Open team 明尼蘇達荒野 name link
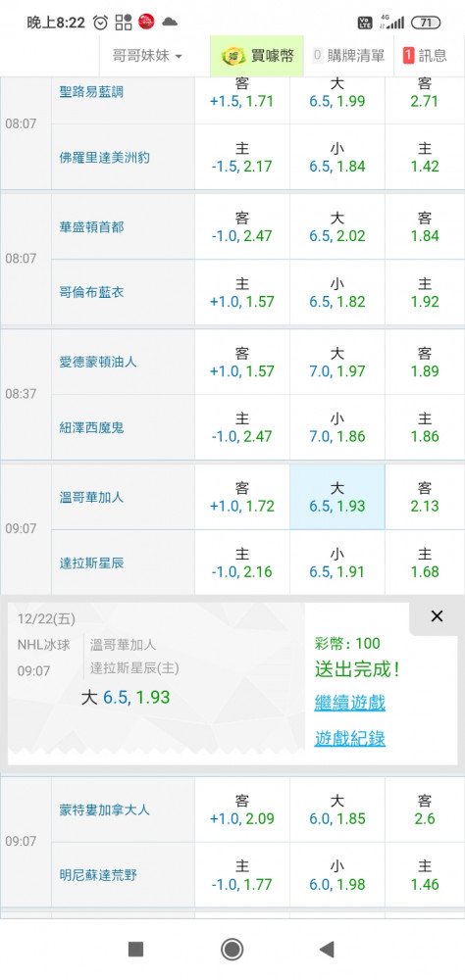Image resolution: width=465 pixels, height=980 pixels. [x=98, y=875]
